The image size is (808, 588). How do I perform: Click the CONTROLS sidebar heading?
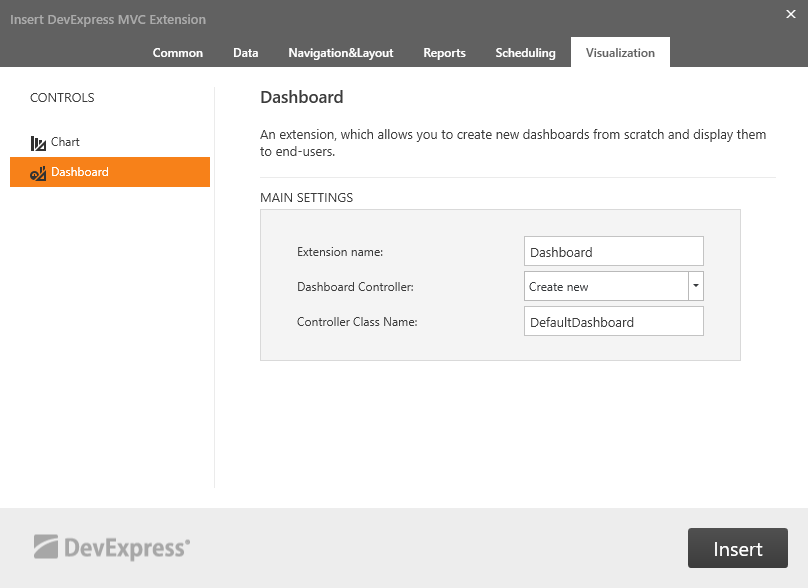pyautogui.click(x=62, y=98)
